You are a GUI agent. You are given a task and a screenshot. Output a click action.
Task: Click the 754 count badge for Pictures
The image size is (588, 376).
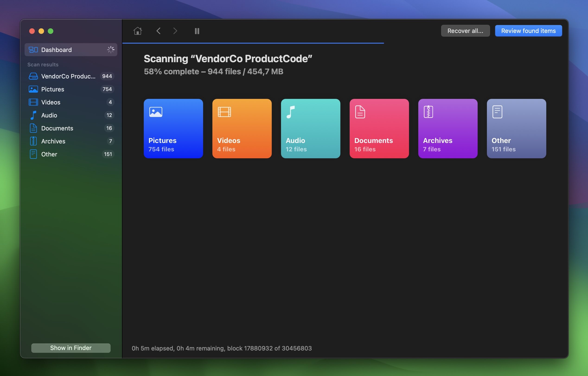click(107, 89)
